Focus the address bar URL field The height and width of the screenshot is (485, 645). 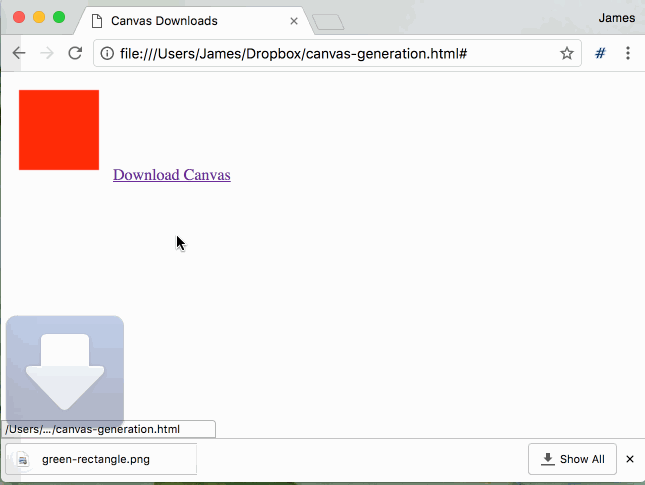pos(330,53)
